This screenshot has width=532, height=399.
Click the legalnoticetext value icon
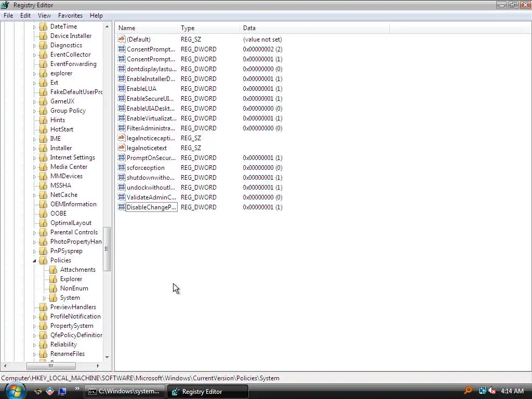(122, 148)
